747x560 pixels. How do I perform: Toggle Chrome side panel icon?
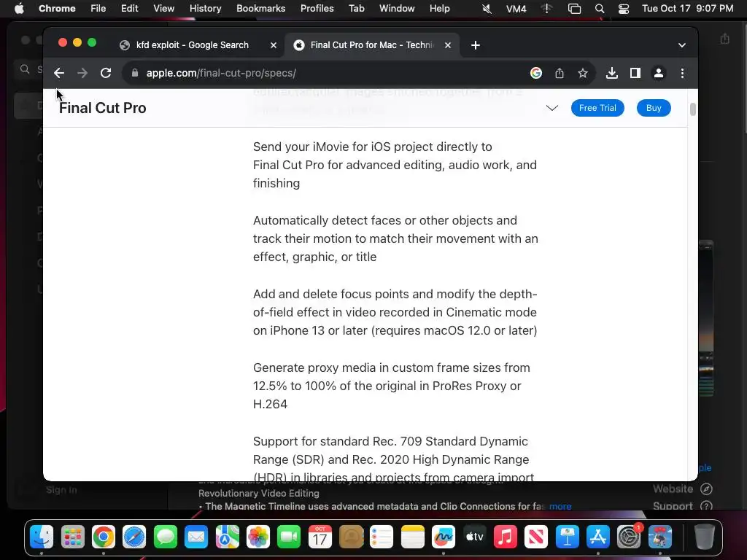pos(635,73)
